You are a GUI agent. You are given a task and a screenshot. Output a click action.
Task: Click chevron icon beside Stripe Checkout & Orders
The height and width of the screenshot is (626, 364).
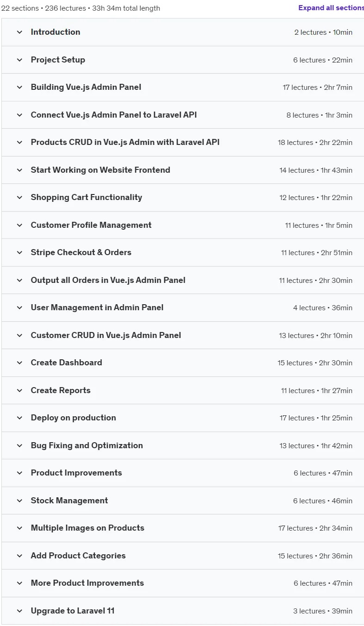click(x=19, y=253)
